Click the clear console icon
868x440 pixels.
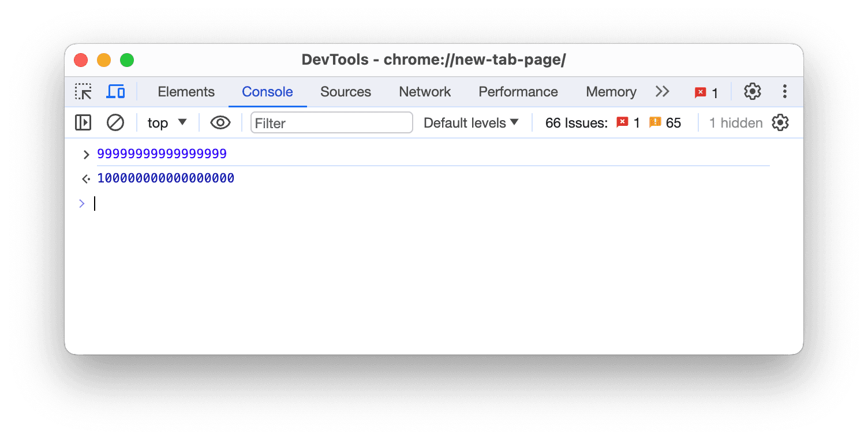pyautogui.click(x=115, y=122)
